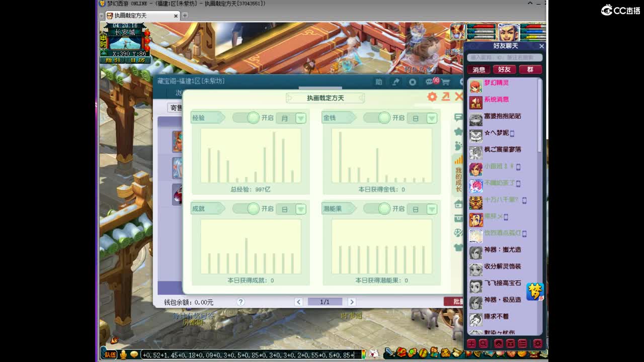Open the chest side tab icon

coord(458,218)
